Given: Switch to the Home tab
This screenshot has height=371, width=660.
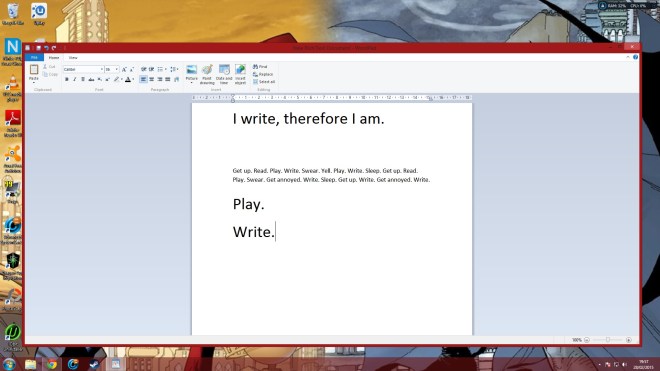Looking at the screenshot, I should [54, 57].
